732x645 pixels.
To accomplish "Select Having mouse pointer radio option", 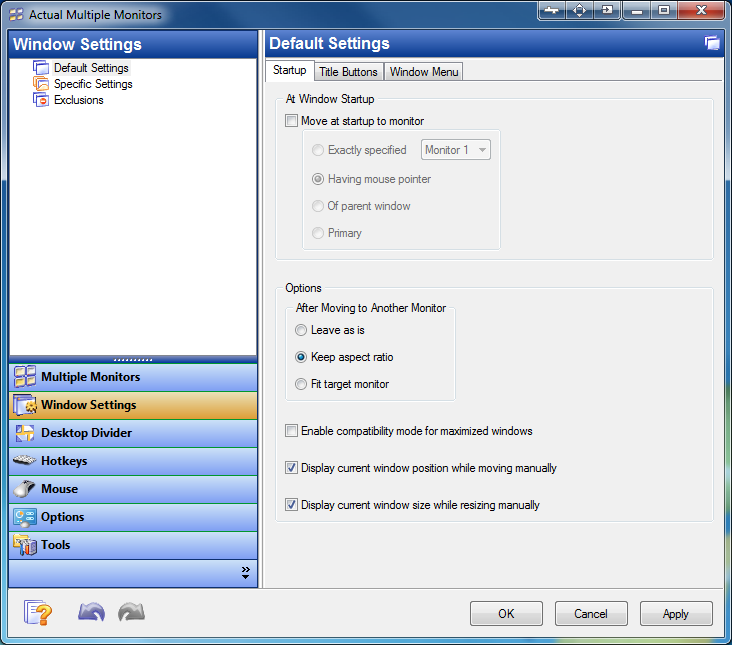I will point(318,179).
